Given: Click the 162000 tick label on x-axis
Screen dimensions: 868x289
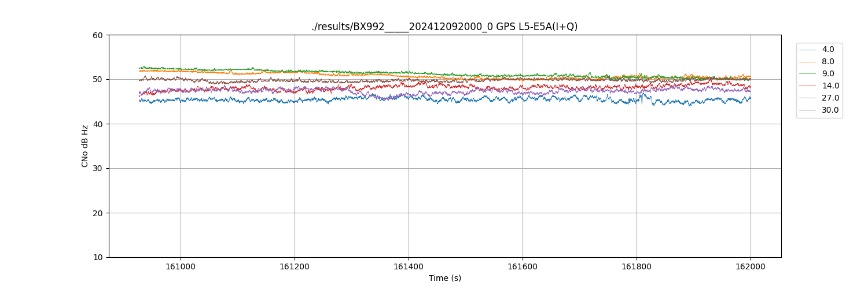Looking at the screenshot, I should tap(751, 266).
